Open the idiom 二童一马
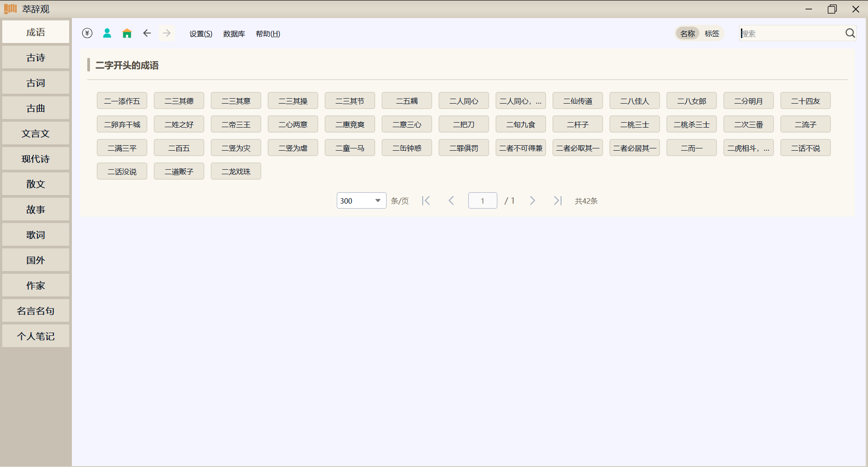 click(x=350, y=148)
